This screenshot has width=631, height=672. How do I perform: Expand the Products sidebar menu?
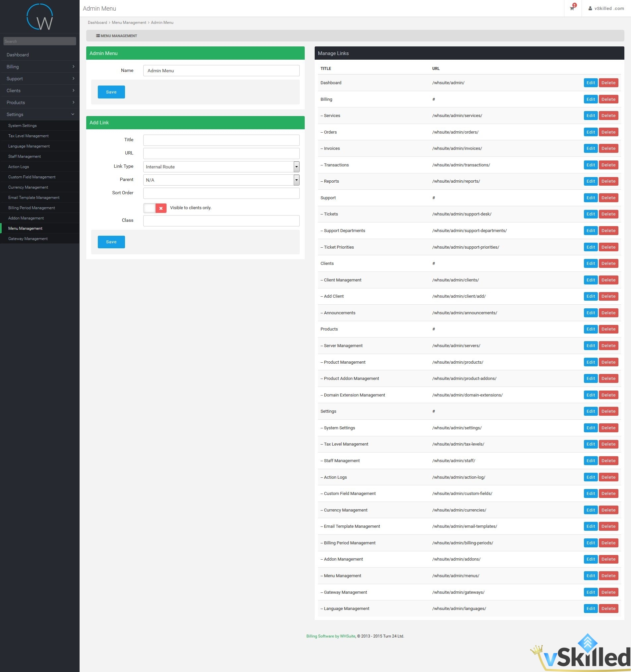[x=39, y=102]
